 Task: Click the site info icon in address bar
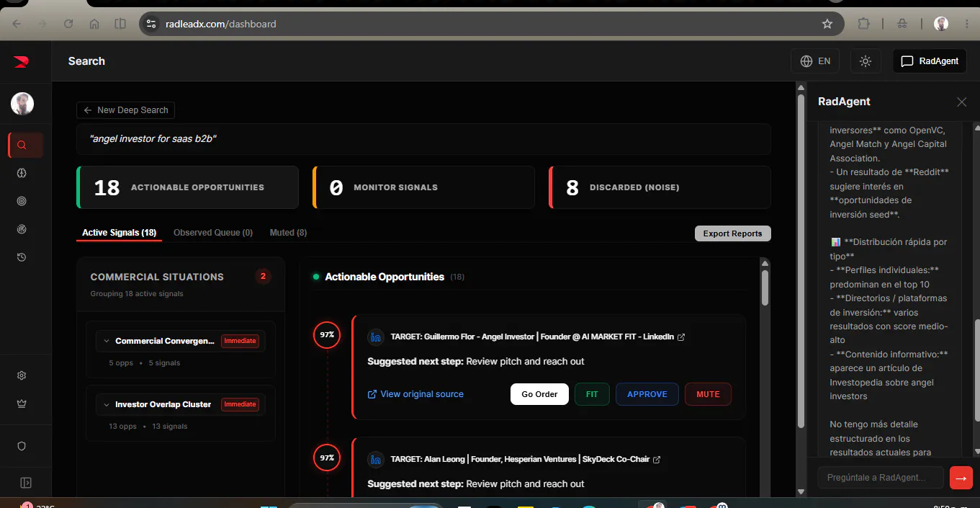[150, 24]
